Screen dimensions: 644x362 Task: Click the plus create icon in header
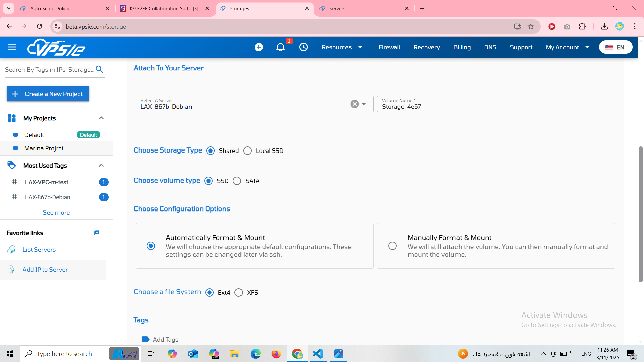(259, 47)
